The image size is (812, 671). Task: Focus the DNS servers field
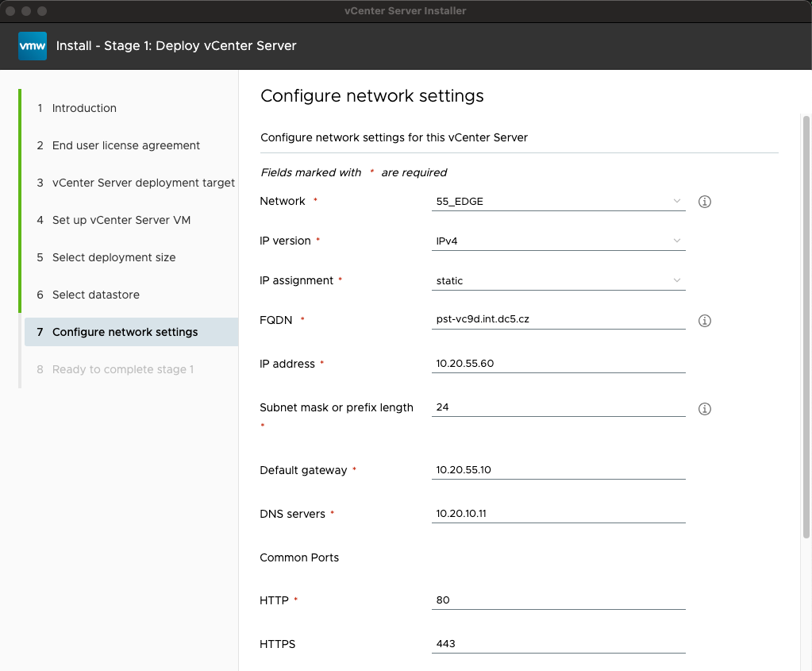(x=558, y=514)
